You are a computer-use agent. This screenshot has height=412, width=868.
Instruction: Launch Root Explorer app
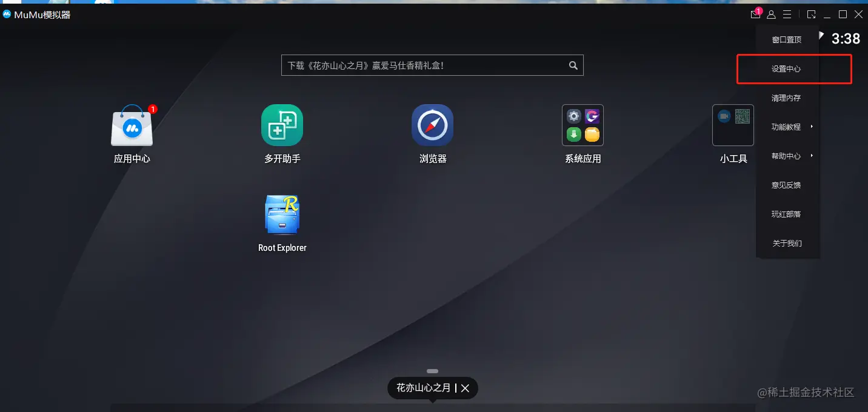[282, 214]
